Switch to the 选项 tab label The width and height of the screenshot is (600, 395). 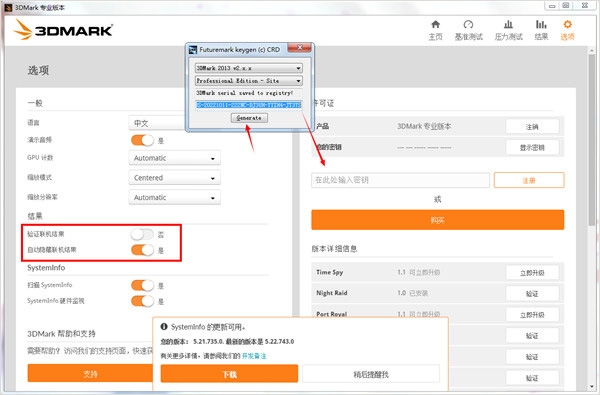(567, 37)
